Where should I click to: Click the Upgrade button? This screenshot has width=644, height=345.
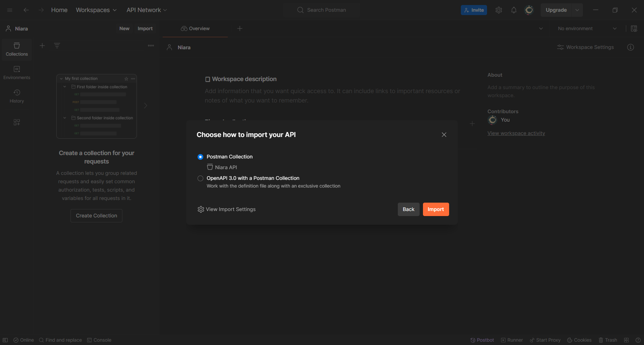pyautogui.click(x=556, y=10)
